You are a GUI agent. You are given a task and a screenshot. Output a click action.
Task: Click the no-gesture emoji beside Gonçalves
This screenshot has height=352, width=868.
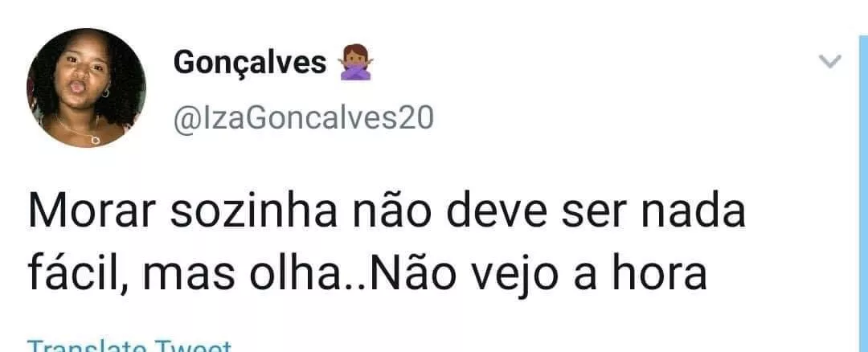pyautogui.click(x=356, y=63)
